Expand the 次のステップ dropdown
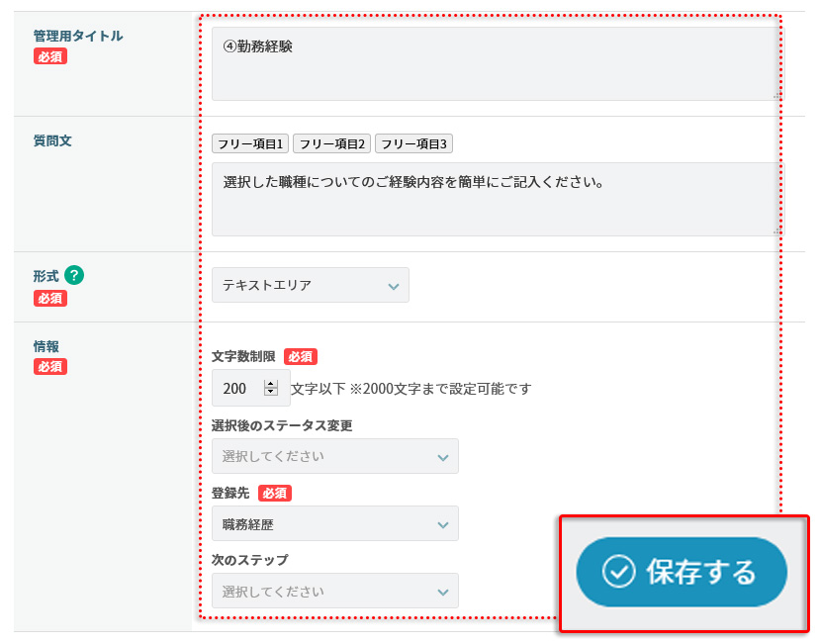Viewport: 820px width, 644px height. coord(334,592)
